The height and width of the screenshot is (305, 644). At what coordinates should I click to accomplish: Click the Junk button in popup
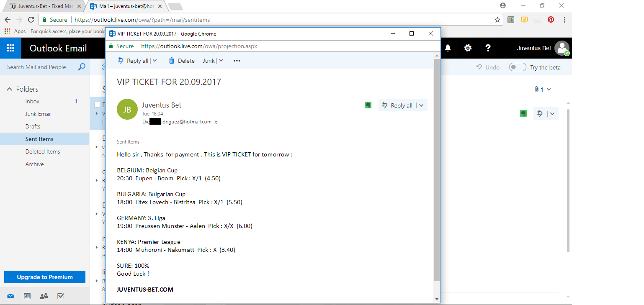click(x=209, y=61)
